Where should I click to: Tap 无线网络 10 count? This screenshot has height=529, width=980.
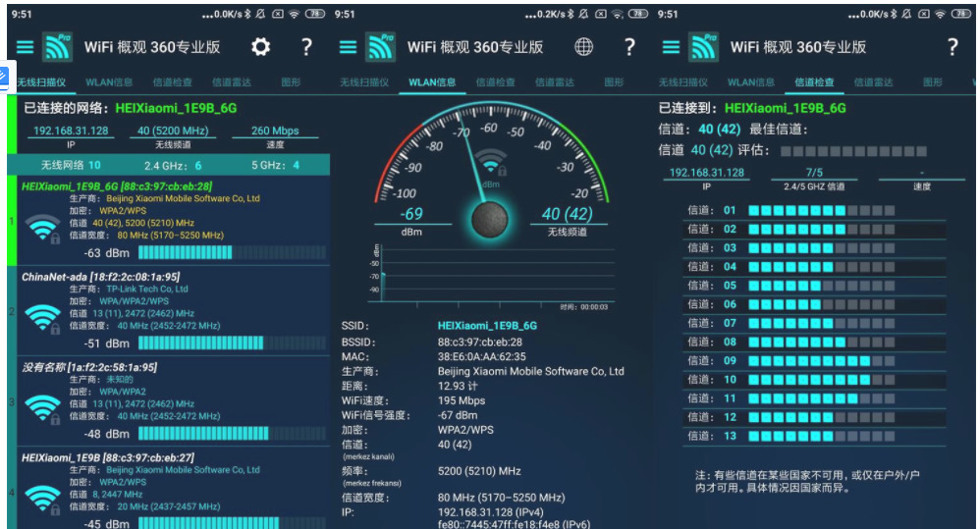tap(71, 166)
